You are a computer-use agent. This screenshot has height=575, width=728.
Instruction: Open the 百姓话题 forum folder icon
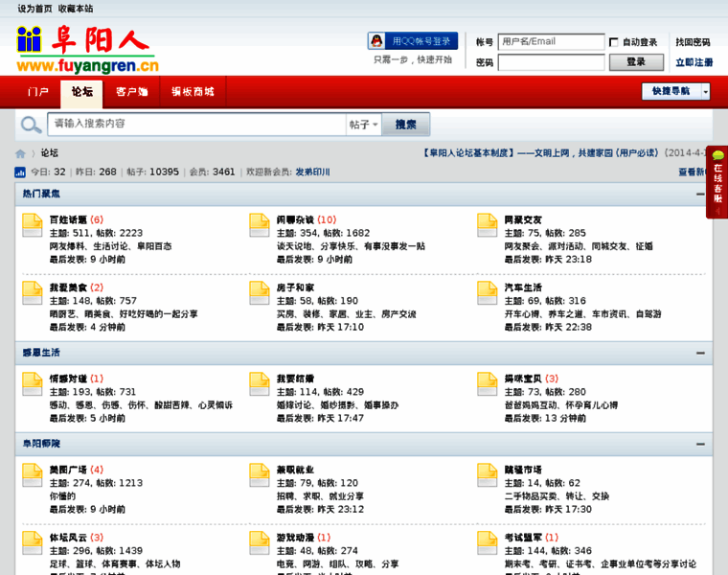pyautogui.click(x=32, y=225)
